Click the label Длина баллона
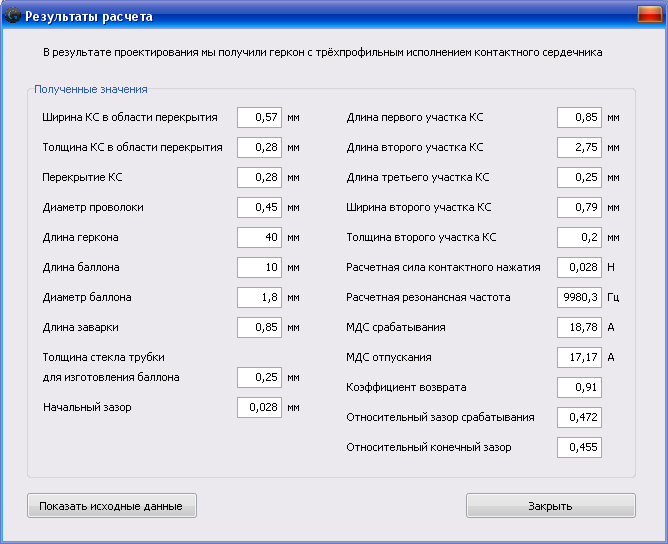The height and width of the screenshot is (544, 668). [81, 268]
